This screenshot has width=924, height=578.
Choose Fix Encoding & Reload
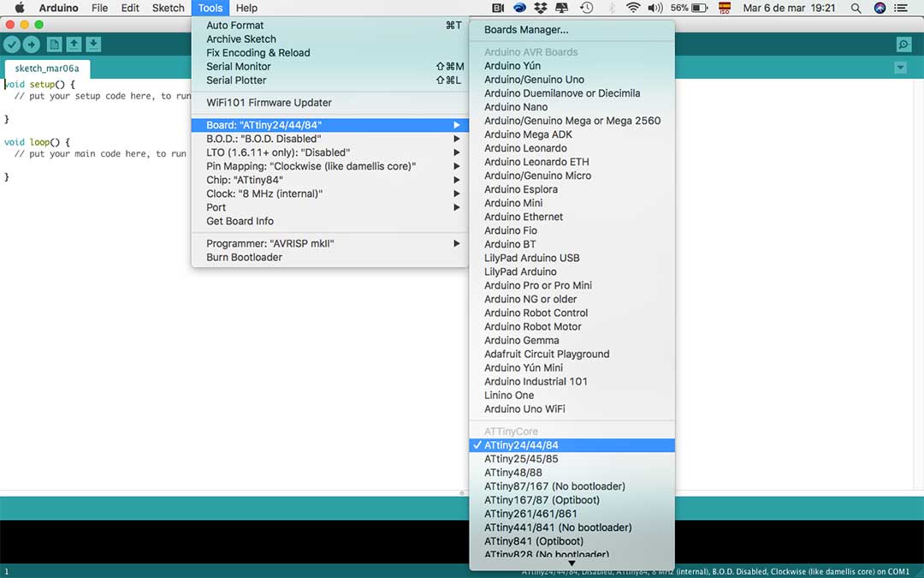(x=330, y=52)
